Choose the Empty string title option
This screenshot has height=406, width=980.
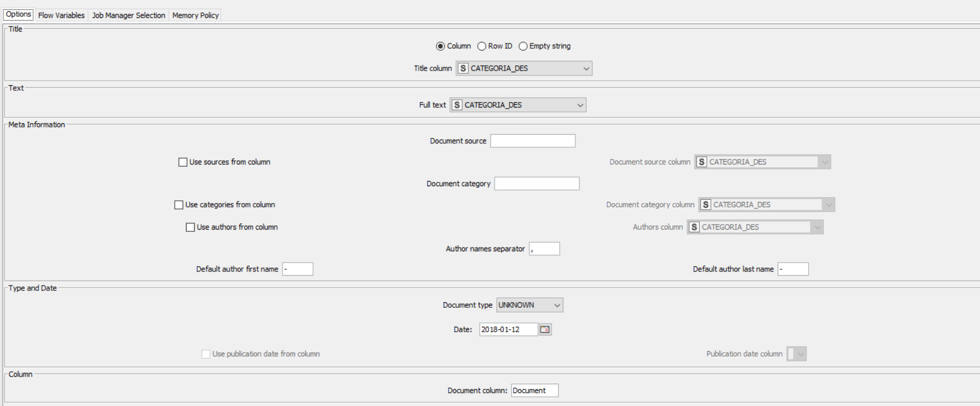click(x=523, y=46)
